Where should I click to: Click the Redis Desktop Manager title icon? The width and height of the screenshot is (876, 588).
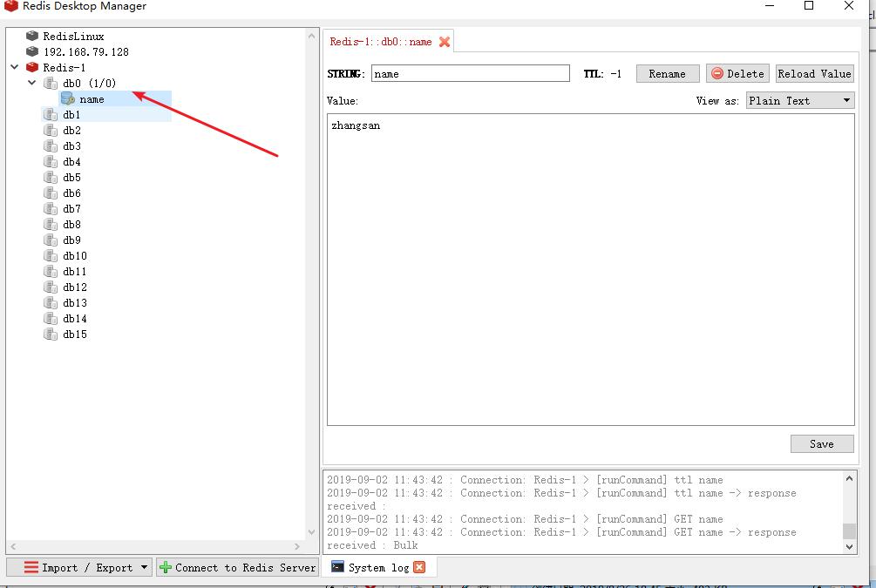click(x=10, y=5)
